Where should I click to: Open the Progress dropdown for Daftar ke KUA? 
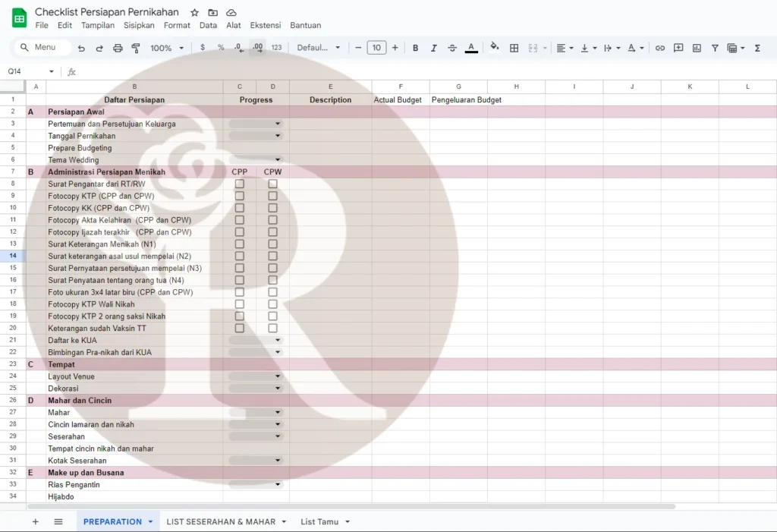point(278,340)
